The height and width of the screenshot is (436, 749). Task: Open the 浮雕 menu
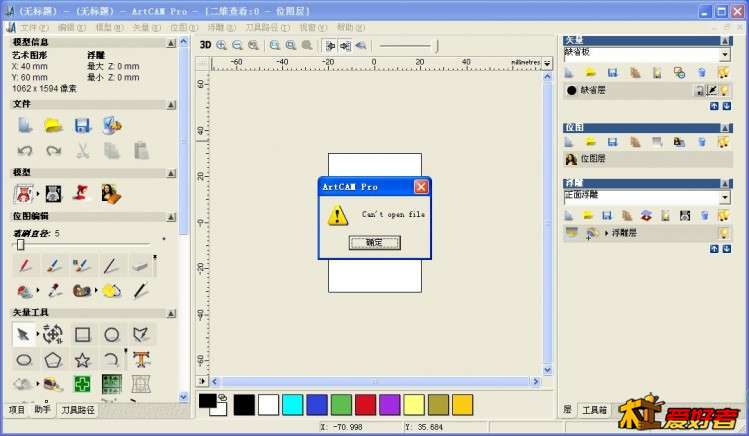222,28
